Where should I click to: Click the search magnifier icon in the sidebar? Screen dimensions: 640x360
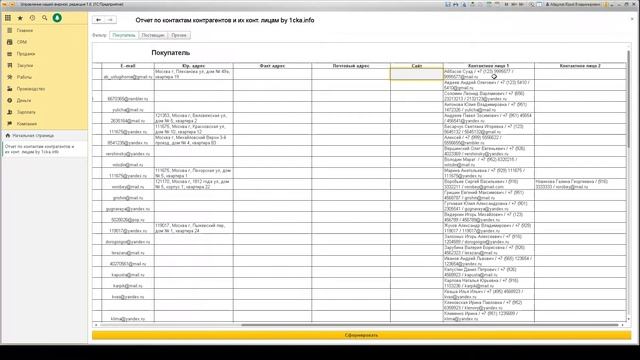coord(44,18)
